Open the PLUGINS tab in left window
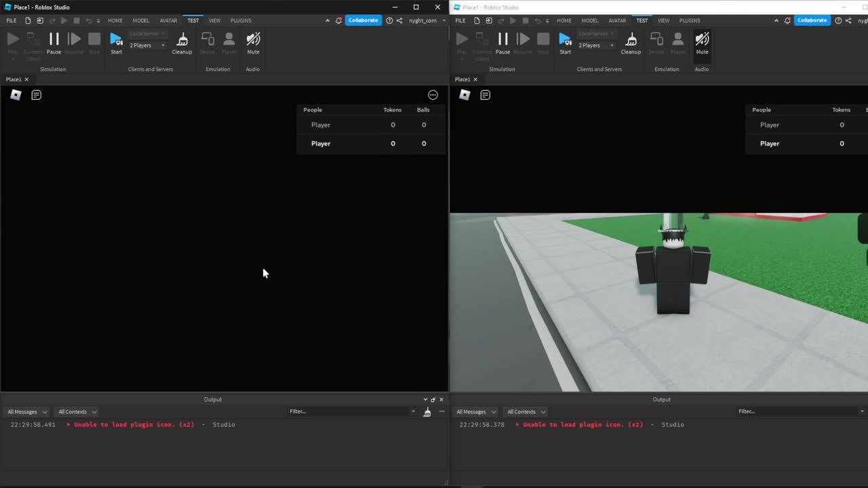This screenshot has height=488, width=868. pos(241,20)
